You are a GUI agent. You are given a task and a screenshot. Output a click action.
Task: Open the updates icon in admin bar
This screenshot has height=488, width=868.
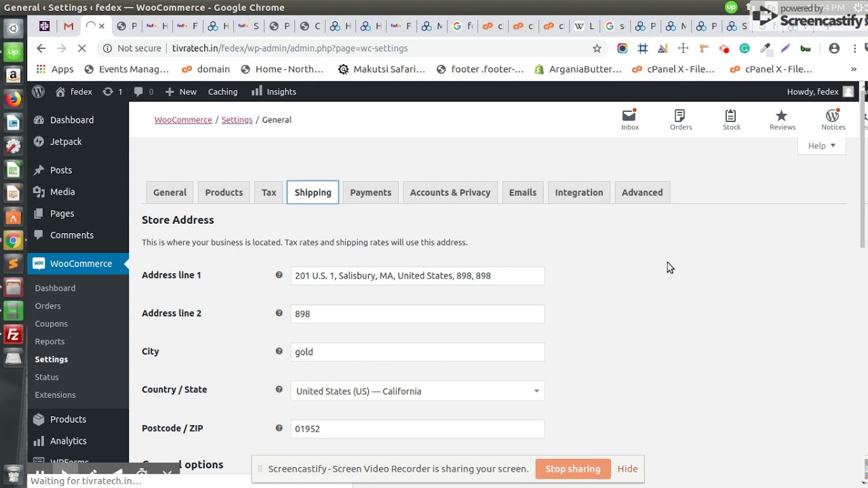(x=112, y=91)
